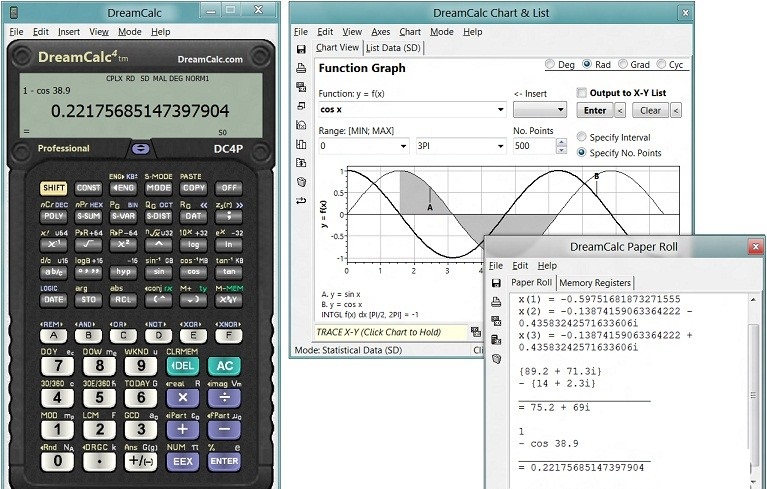Click the save icon in Paper Roll window

496,283
